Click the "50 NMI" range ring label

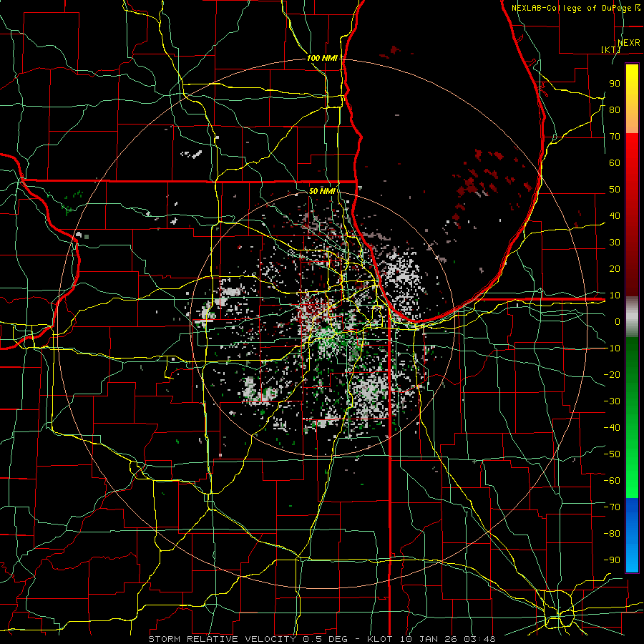pyautogui.click(x=322, y=191)
